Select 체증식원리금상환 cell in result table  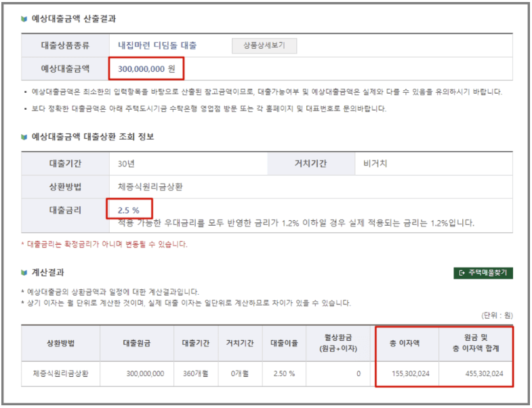[x=60, y=373]
